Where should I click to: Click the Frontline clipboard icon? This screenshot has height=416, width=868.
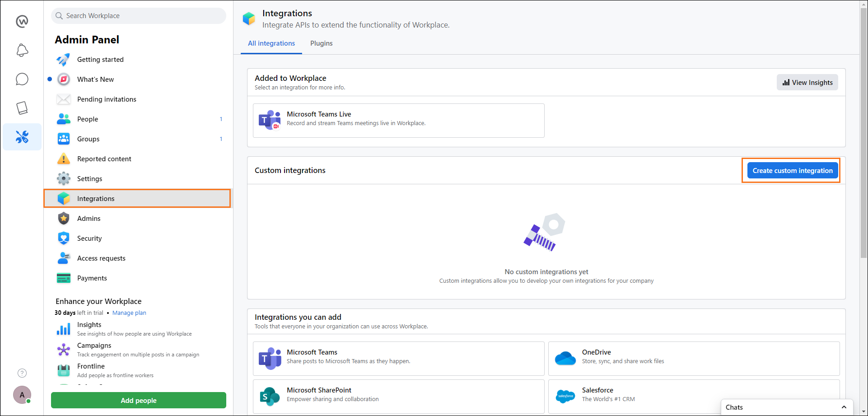(x=64, y=370)
